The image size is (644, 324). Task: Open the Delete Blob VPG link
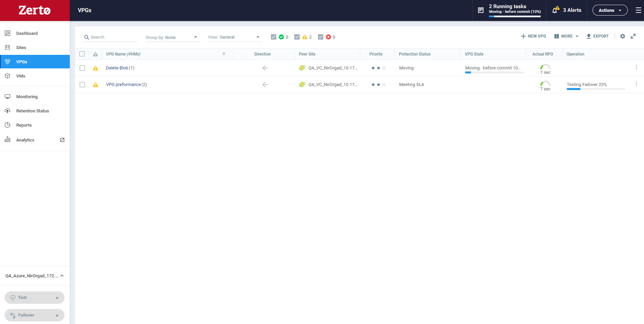117,68
